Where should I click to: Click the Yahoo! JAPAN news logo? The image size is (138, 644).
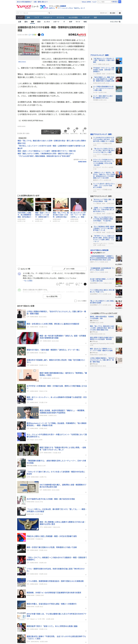27,7
